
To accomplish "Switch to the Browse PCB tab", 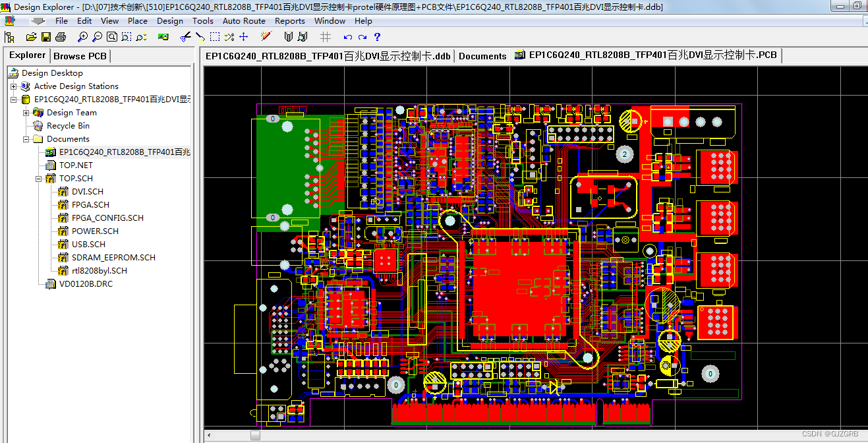I will tap(80, 55).
